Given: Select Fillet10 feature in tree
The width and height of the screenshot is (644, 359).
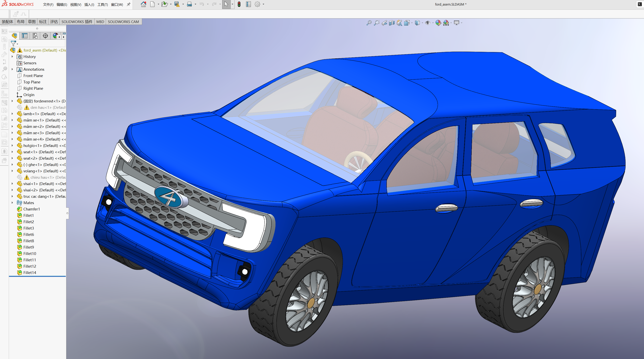Looking at the screenshot, I should tap(29, 254).
